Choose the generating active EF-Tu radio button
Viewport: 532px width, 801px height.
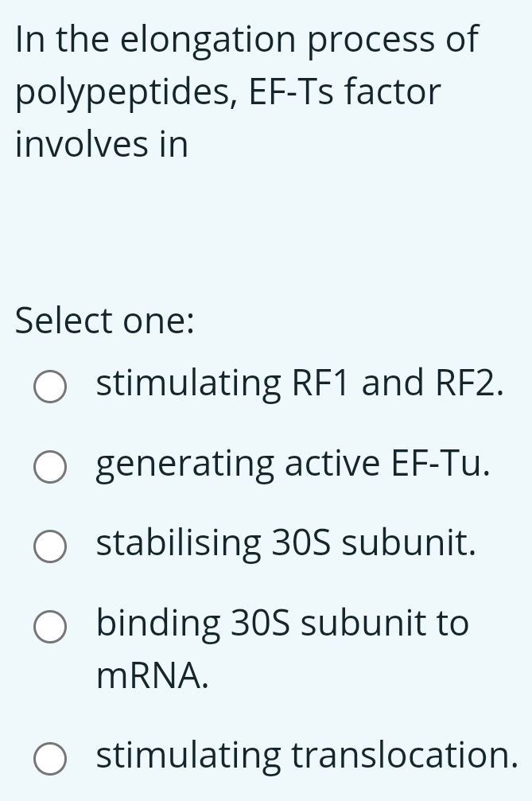click(x=50, y=467)
